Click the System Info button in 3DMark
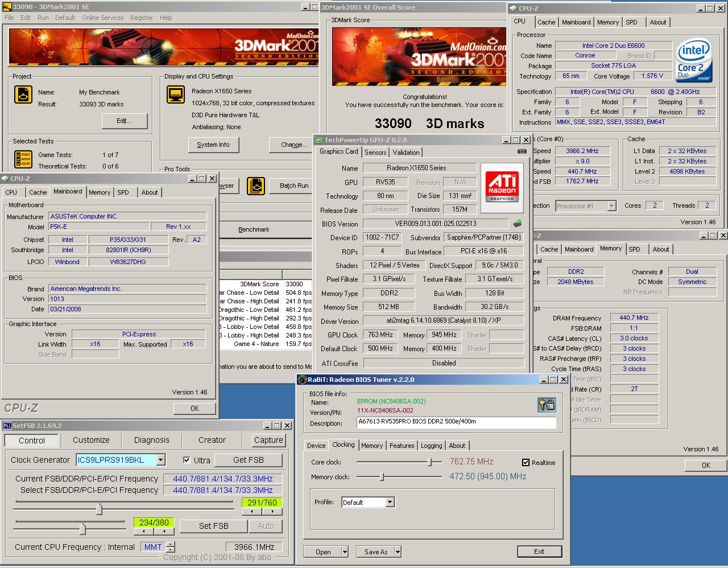This screenshot has height=568, width=728. pyautogui.click(x=213, y=145)
